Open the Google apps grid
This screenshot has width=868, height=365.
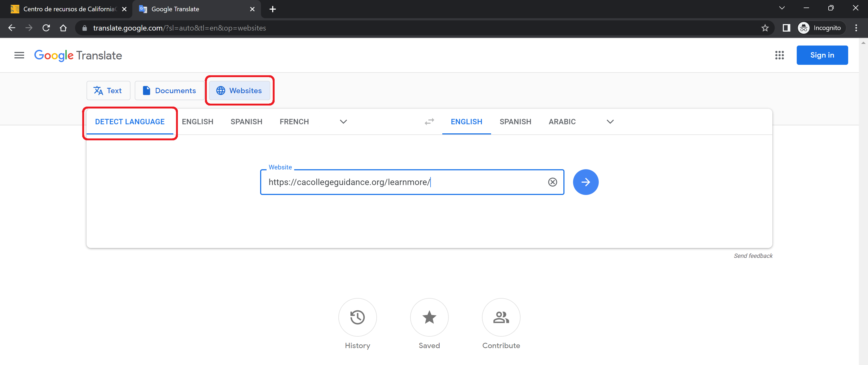(779, 55)
